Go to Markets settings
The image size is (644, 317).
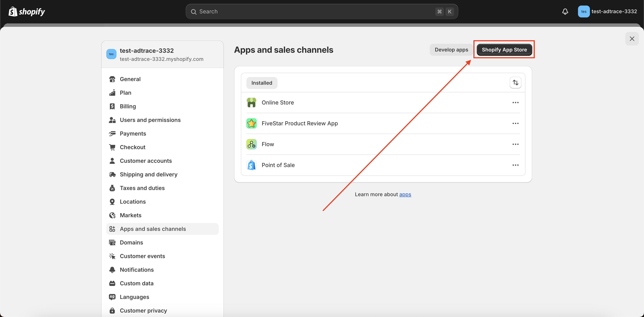[162, 215]
